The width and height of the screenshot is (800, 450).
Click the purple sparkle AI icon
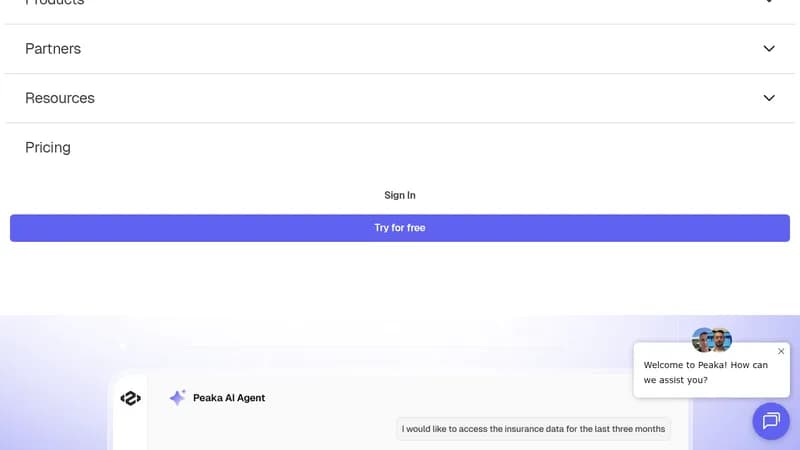[178, 397]
